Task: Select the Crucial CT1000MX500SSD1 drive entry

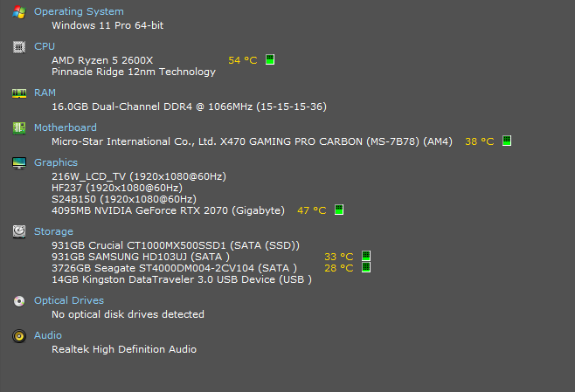Action: (176, 245)
